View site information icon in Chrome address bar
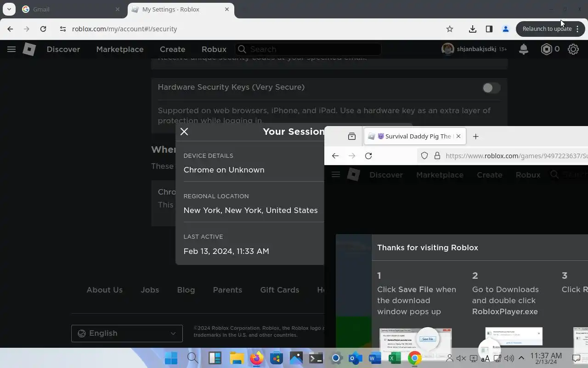Viewport: 588px width, 368px height. click(x=63, y=29)
